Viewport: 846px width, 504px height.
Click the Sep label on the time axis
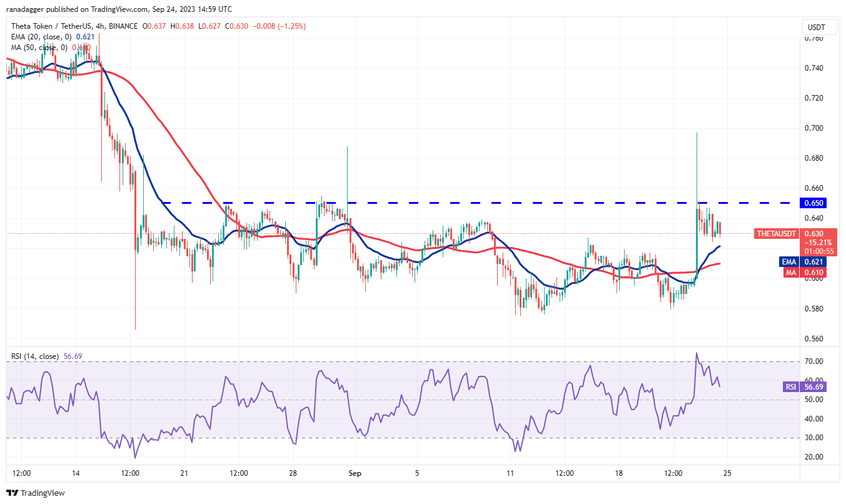pos(355,473)
